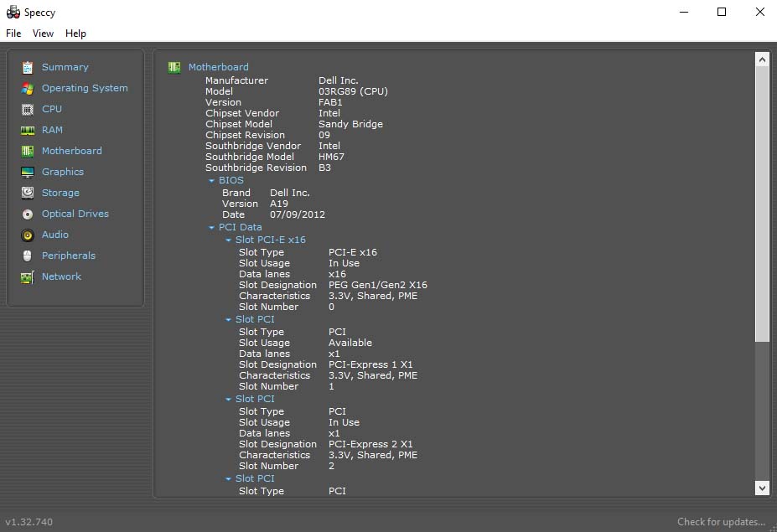View the Network section
This screenshot has height=532, width=777.
pos(61,276)
